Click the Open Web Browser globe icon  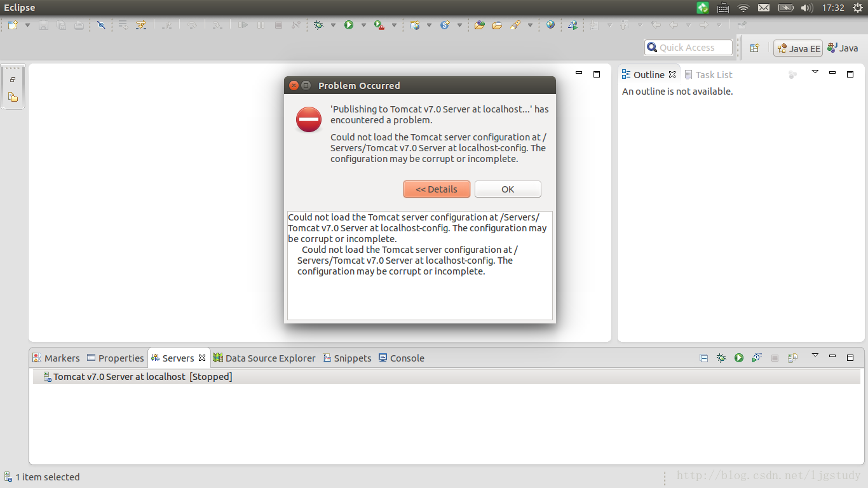(550, 25)
